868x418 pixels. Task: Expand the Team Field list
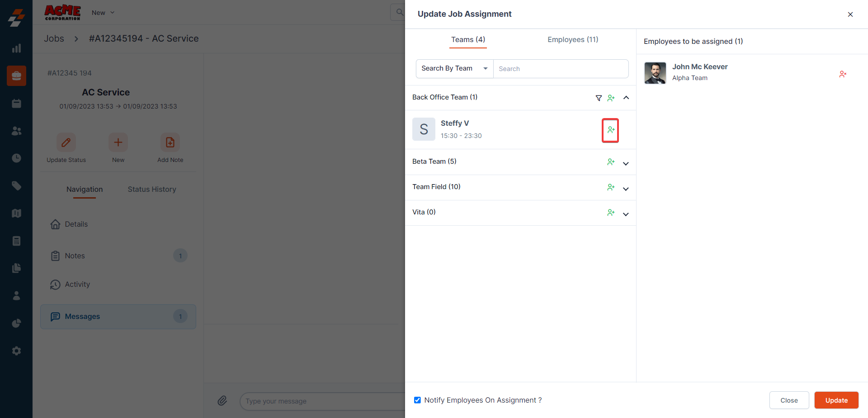[626, 189]
